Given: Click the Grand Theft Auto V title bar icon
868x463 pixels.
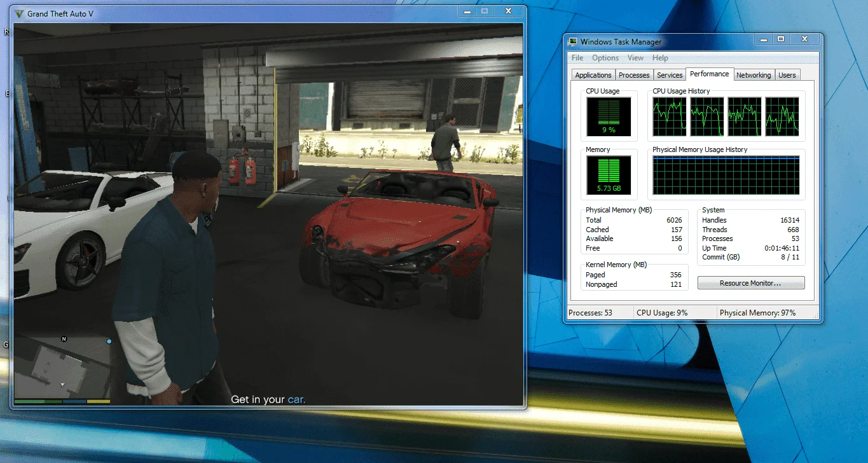Looking at the screenshot, I should 20,13.
